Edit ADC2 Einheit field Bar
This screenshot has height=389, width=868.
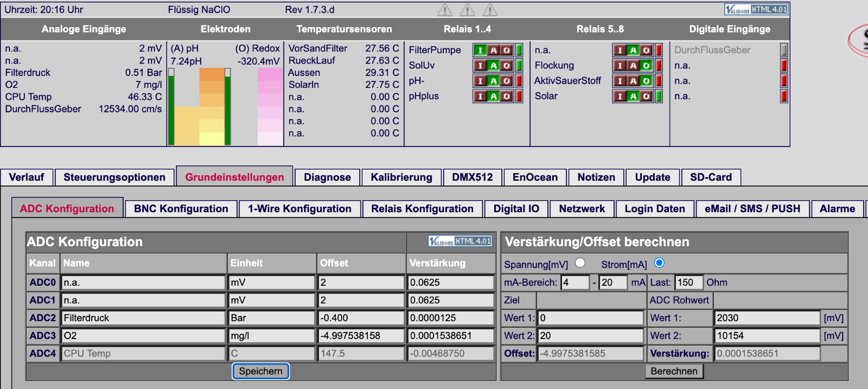click(272, 318)
